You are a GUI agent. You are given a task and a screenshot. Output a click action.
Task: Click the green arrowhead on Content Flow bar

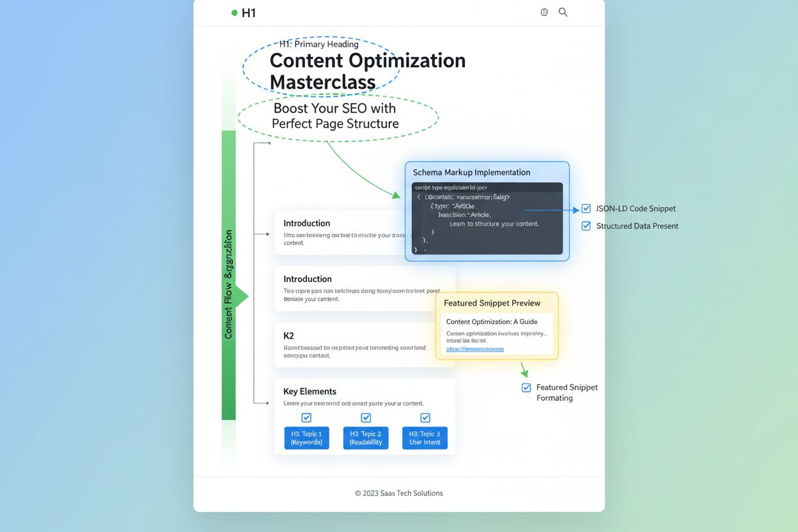(x=242, y=296)
